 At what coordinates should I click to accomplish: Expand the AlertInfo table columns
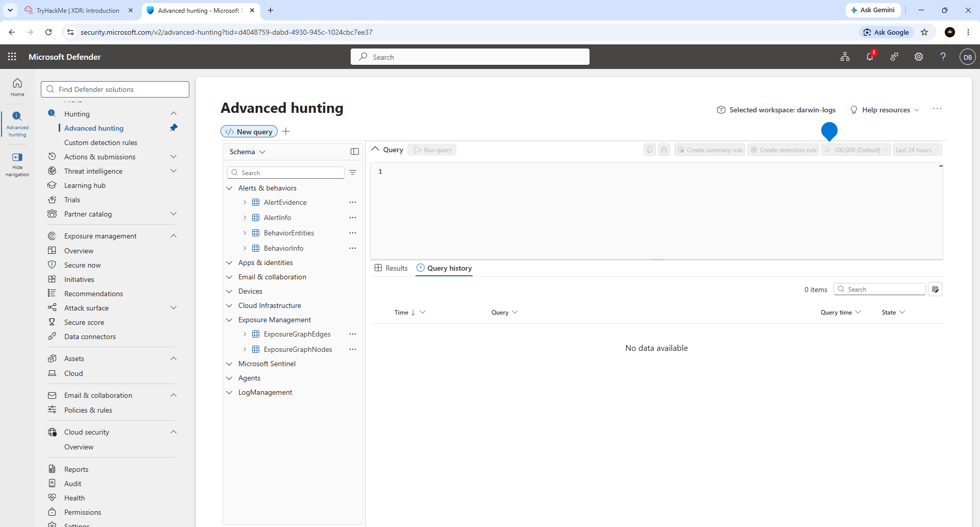click(x=244, y=218)
